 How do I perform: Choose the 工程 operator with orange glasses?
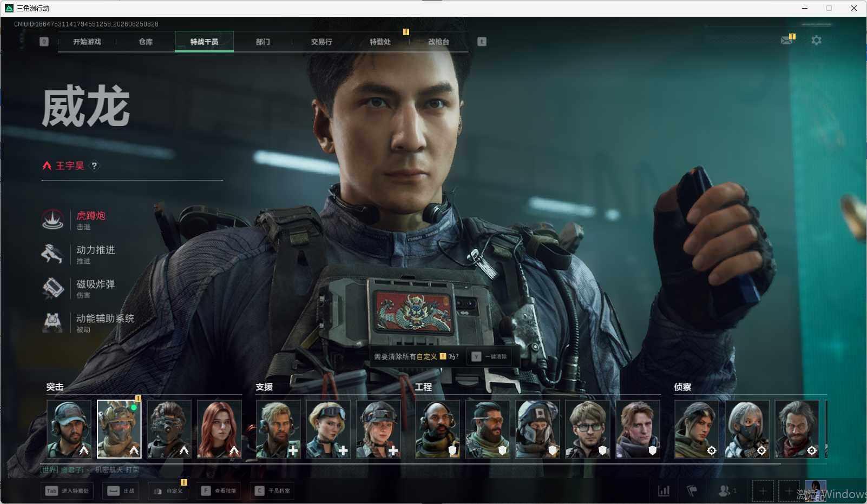[x=487, y=429]
